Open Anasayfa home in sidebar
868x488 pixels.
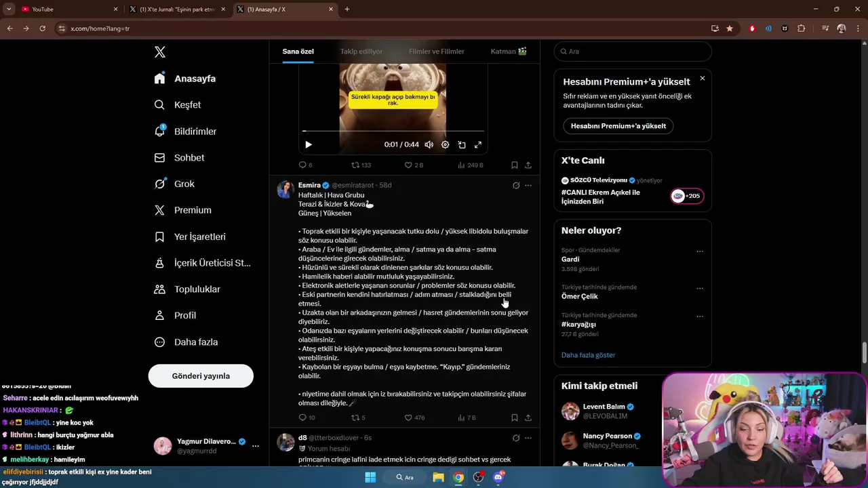[x=185, y=79]
